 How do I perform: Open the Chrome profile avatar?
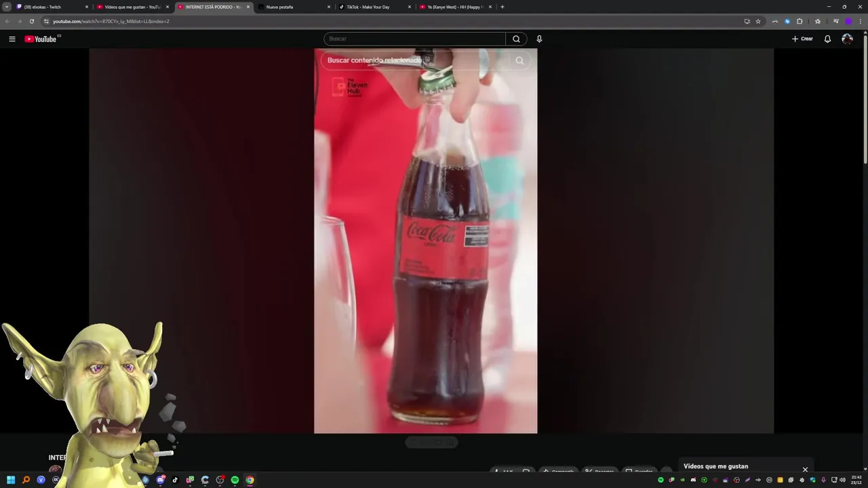click(x=848, y=21)
